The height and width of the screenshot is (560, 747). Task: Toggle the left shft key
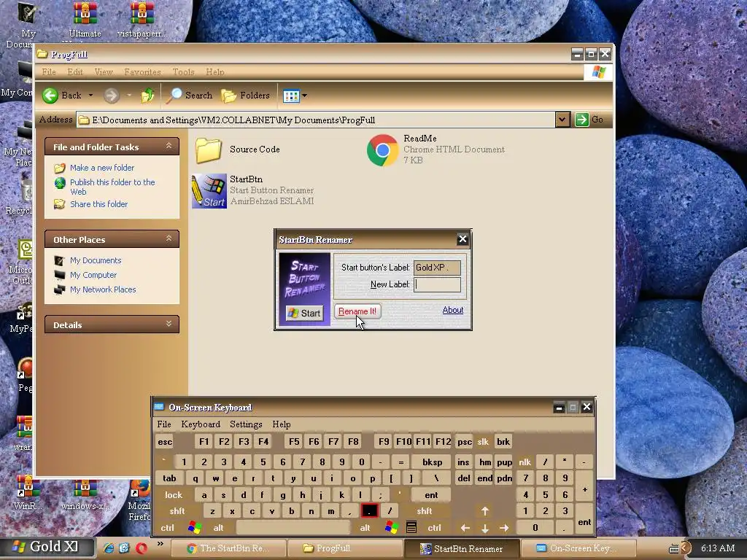[x=177, y=511]
